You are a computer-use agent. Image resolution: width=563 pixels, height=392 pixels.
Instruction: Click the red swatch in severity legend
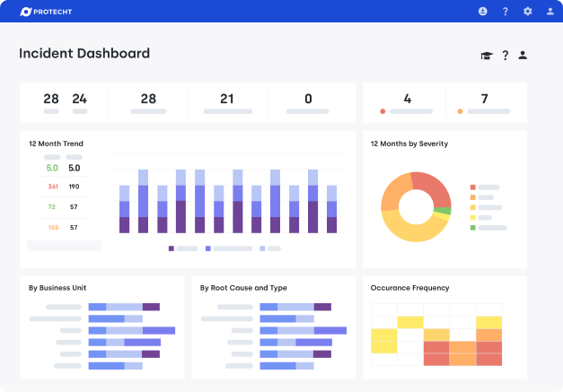[x=473, y=187]
